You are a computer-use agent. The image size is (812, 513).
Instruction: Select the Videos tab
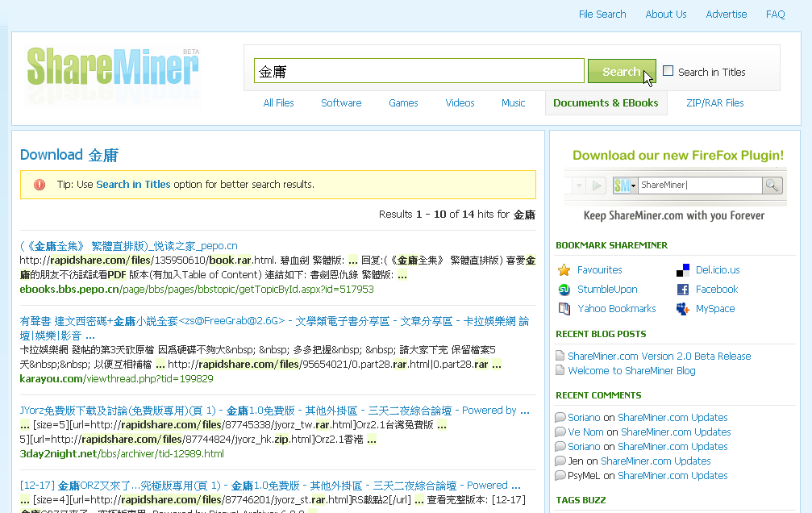coord(460,102)
